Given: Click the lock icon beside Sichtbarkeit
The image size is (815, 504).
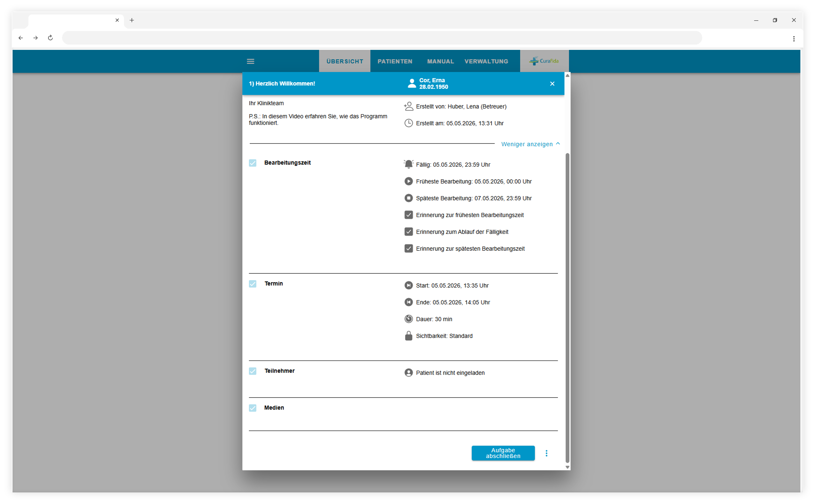Looking at the screenshot, I should click(x=408, y=336).
